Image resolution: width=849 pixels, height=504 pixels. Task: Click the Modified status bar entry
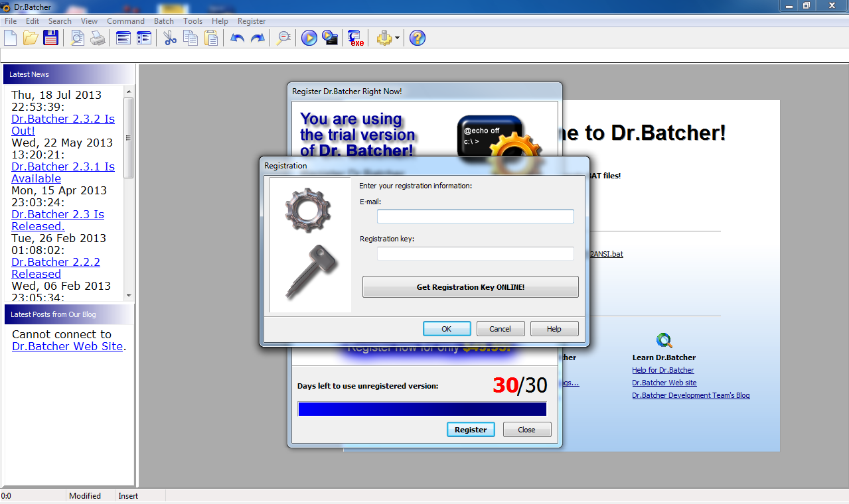point(85,496)
